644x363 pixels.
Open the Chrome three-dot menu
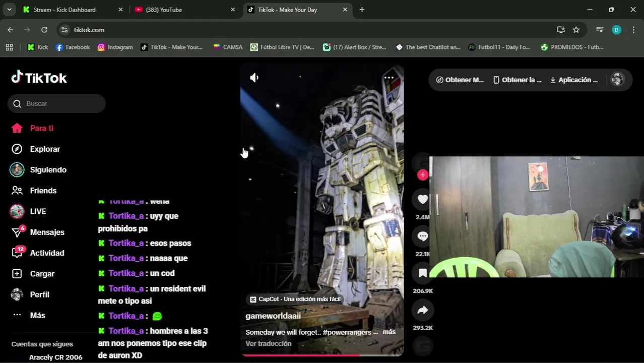coord(633,30)
